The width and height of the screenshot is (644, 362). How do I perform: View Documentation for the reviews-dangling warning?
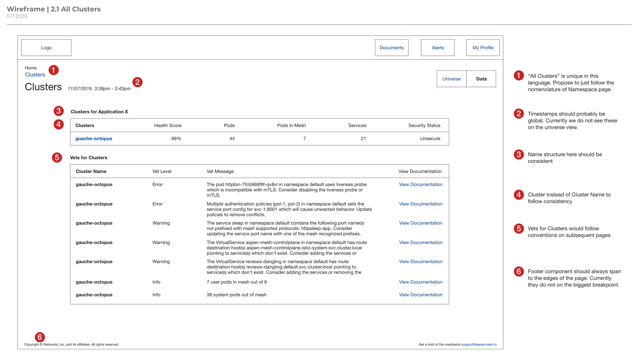point(421,261)
